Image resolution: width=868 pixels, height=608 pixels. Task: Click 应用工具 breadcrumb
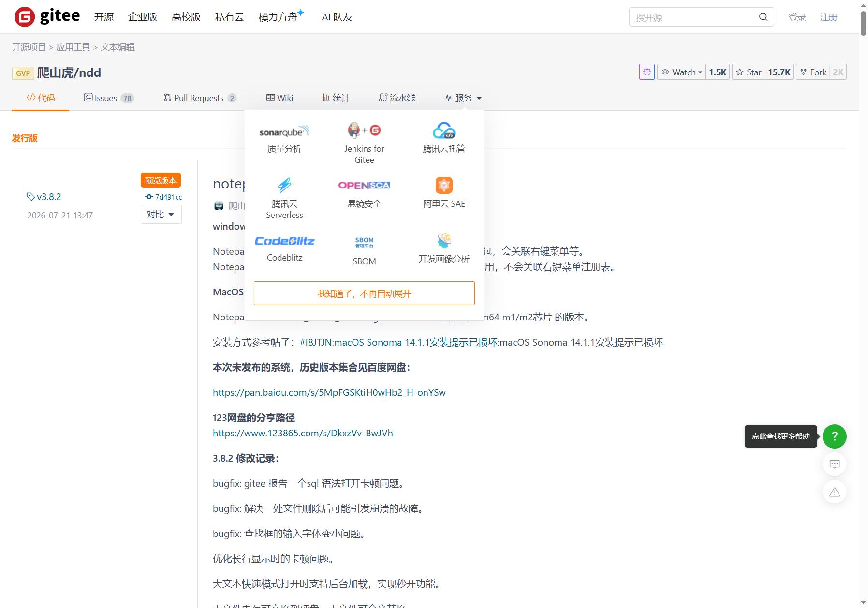click(x=73, y=47)
